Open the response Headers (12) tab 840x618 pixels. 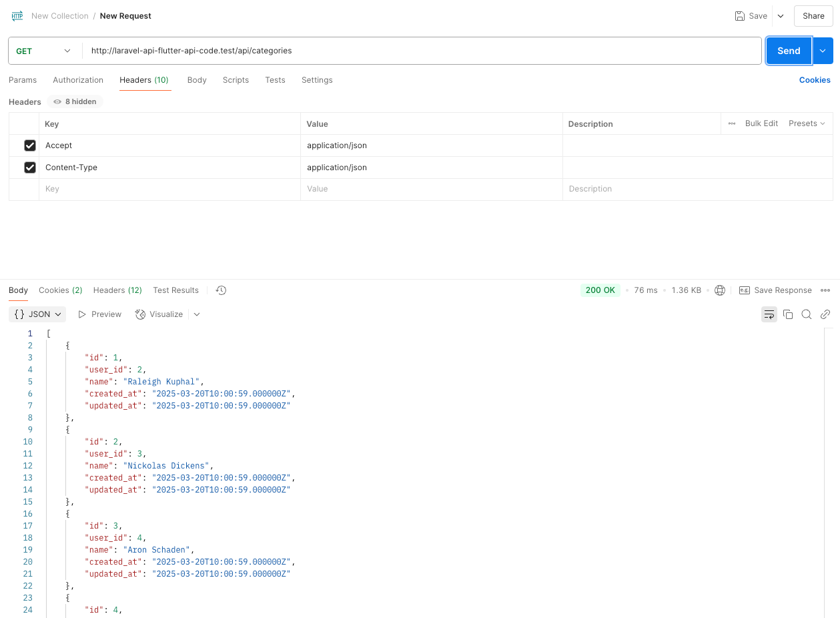(x=117, y=290)
